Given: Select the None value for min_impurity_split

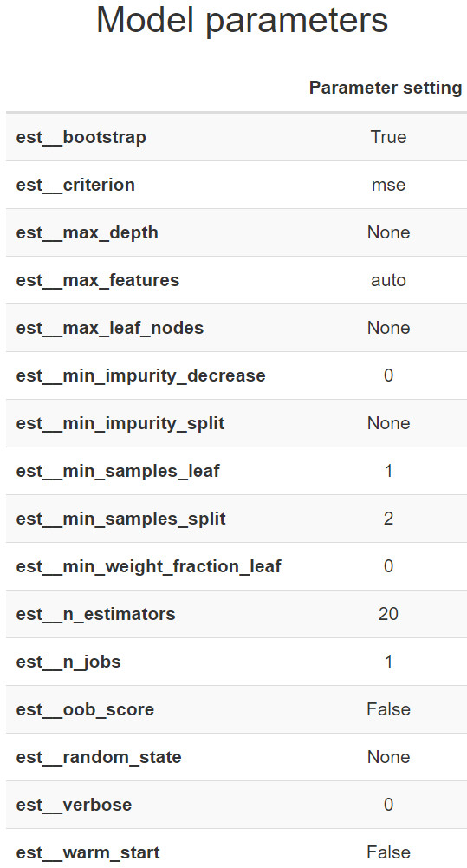Looking at the screenshot, I should click(x=388, y=423).
